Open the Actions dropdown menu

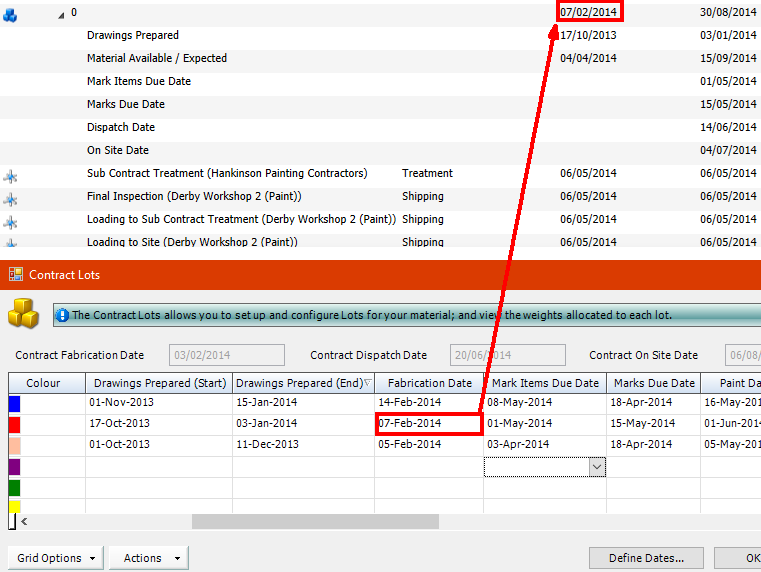149,558
